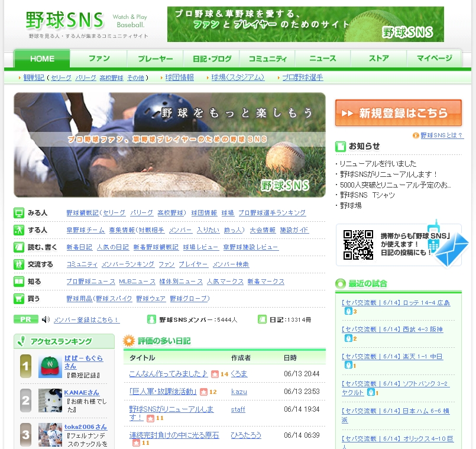Open KANAEさん's avatar thumbnail

[x=50, y=400]
